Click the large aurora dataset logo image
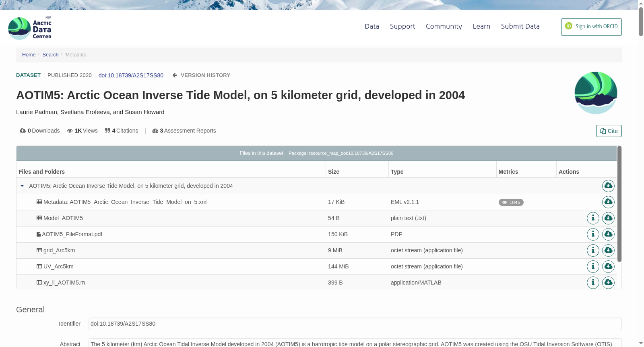Image resolution: width=644 pixels, height=347 pixels. (x=596, y=93)
